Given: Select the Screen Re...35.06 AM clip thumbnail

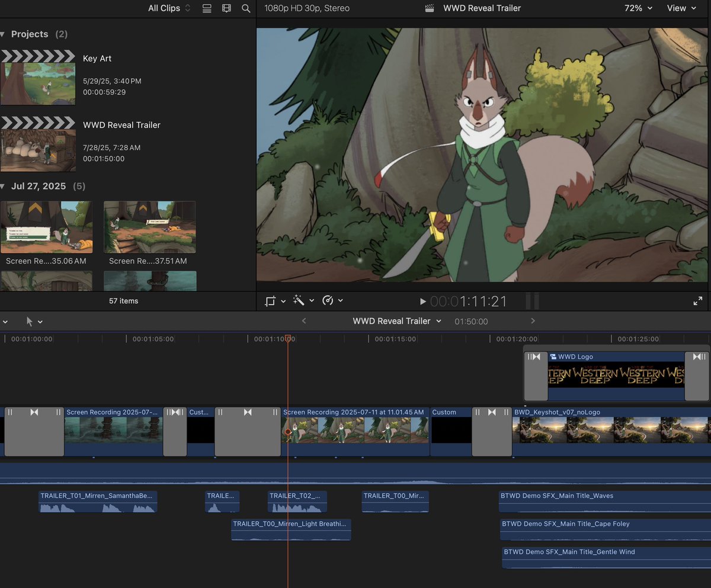Looking at the screenshot, I should pyautogui.click(x=46, y=227).
